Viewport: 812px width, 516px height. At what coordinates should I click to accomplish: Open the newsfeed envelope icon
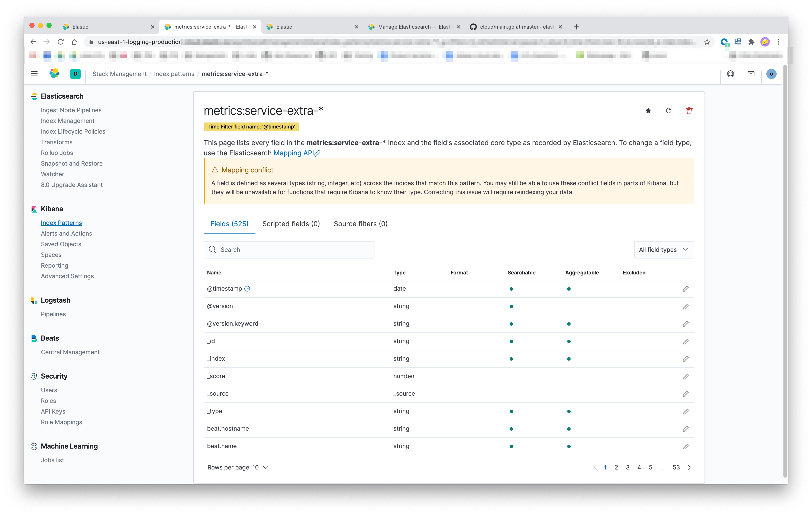pyautogui.click(x=751, y=74)
